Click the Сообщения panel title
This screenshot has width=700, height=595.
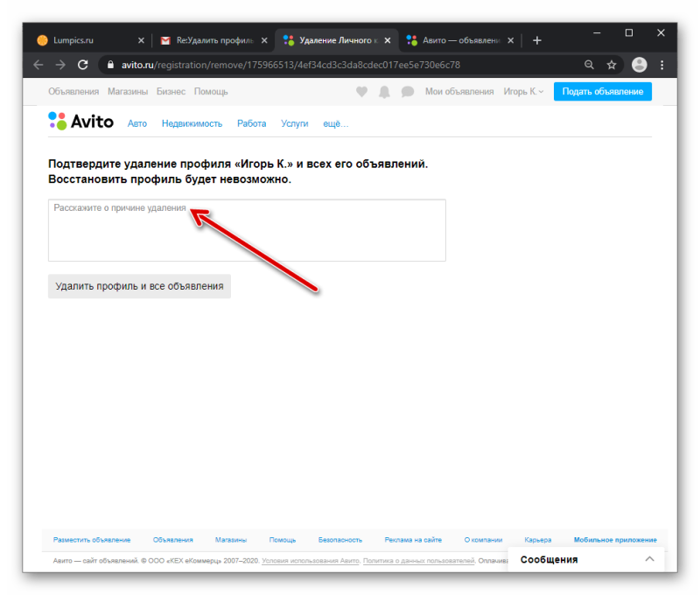(549, 559)
